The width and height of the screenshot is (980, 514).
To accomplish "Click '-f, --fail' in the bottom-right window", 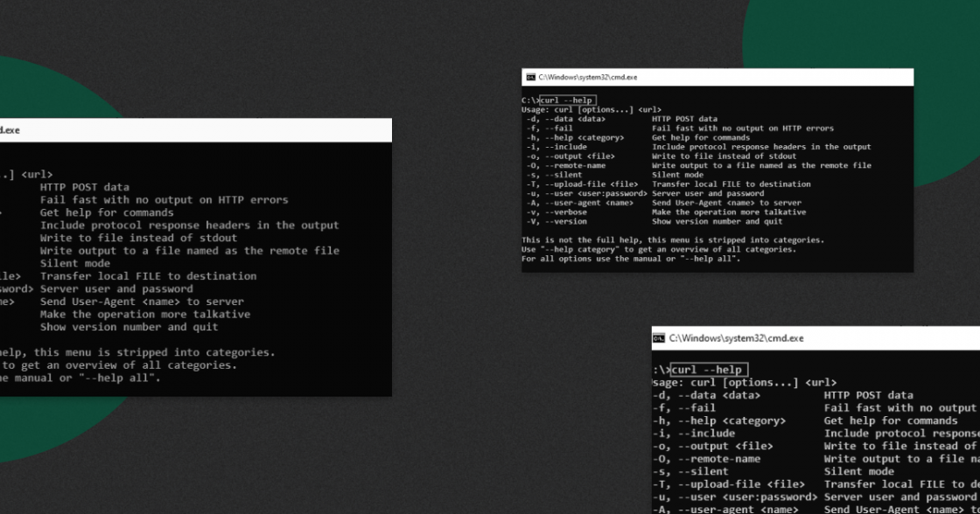I will [x=684, y=408].
